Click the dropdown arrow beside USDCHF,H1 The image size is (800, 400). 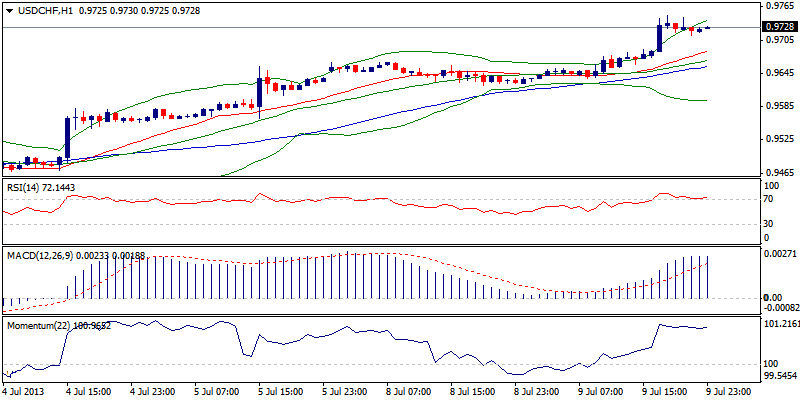point(8,9)
